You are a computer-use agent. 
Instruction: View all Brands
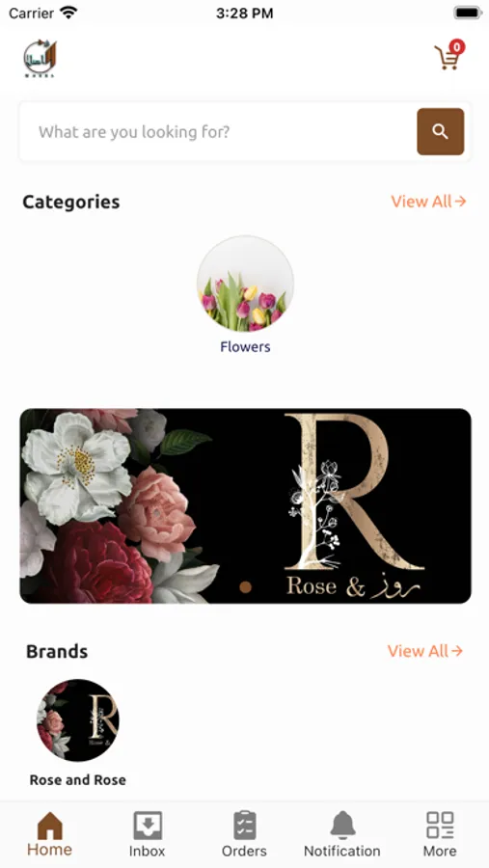pyautogui.click(x=424, y=651)
